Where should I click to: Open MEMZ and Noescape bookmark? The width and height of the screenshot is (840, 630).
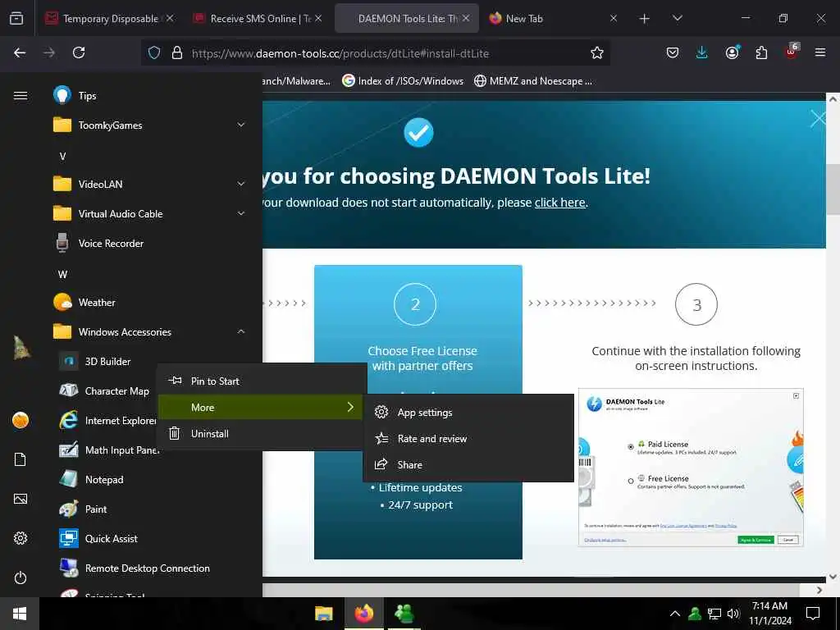[x=533, y=81]
